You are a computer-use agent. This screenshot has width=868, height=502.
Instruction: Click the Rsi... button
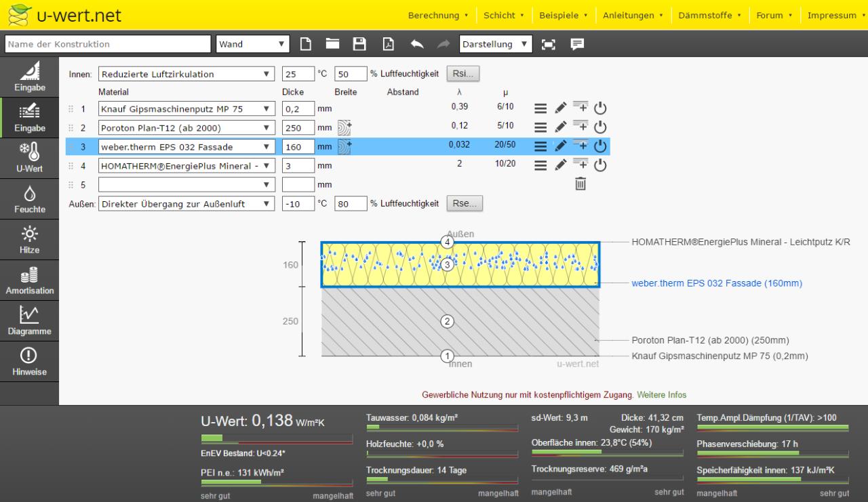(464, 74)
